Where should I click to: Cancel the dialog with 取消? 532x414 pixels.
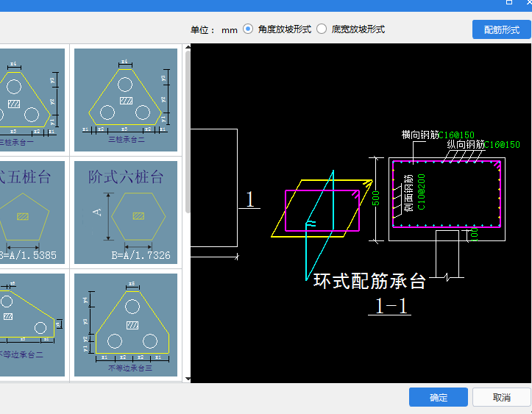pyautogui.click(x=501, y=397)
